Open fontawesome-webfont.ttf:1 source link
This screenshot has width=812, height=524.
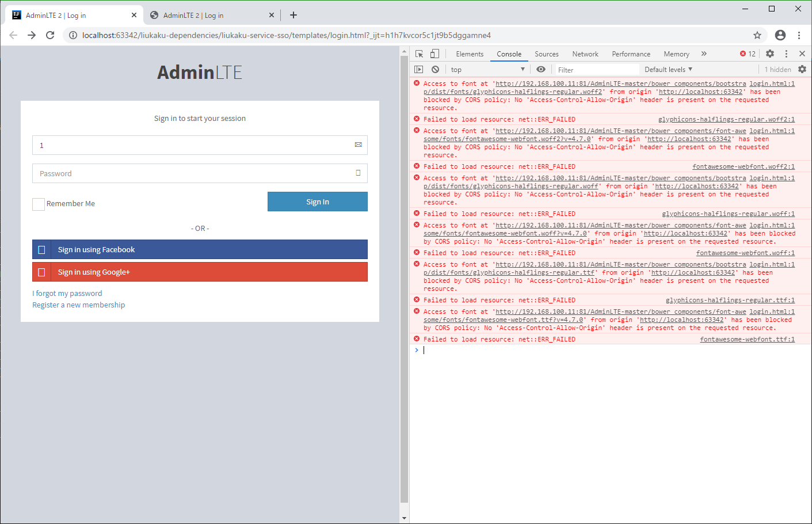tap(747, 339)
